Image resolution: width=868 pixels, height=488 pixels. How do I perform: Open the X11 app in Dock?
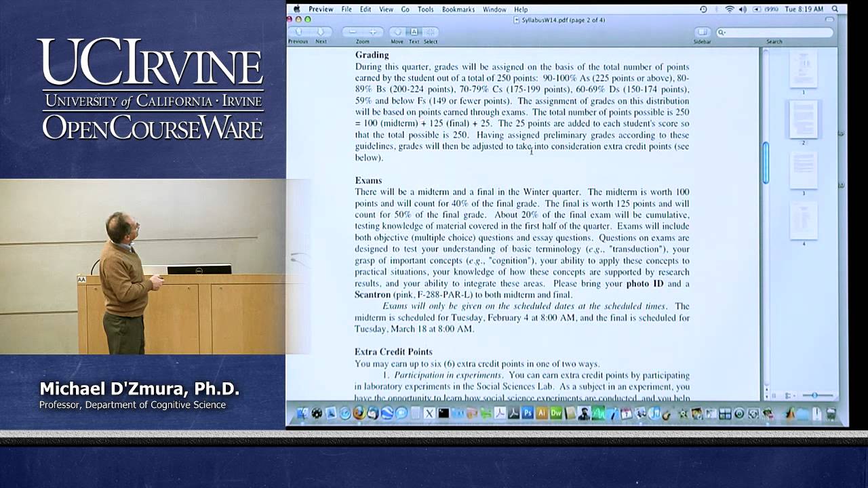coord(429,413)
